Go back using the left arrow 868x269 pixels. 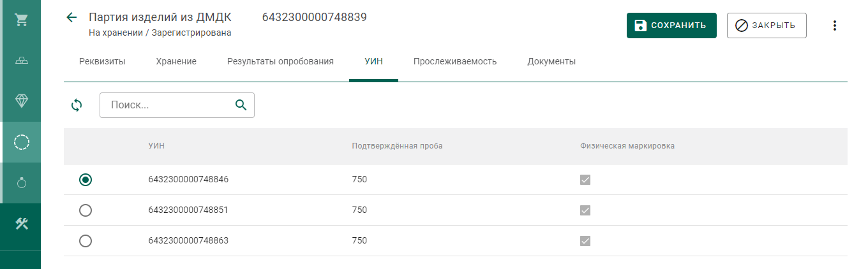tap(71, 18)
